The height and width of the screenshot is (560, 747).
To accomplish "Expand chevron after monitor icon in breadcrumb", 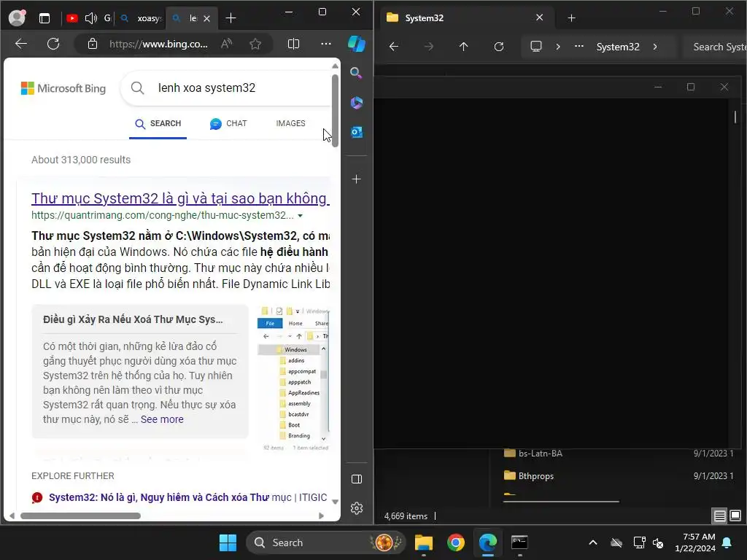I will (558, 47).
